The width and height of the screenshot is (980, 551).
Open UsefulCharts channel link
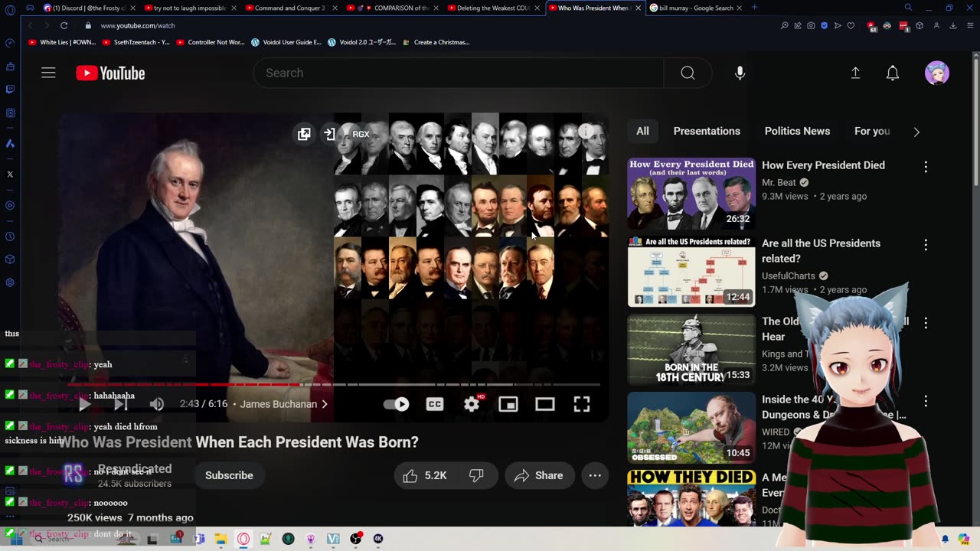(x=789, y=275)
